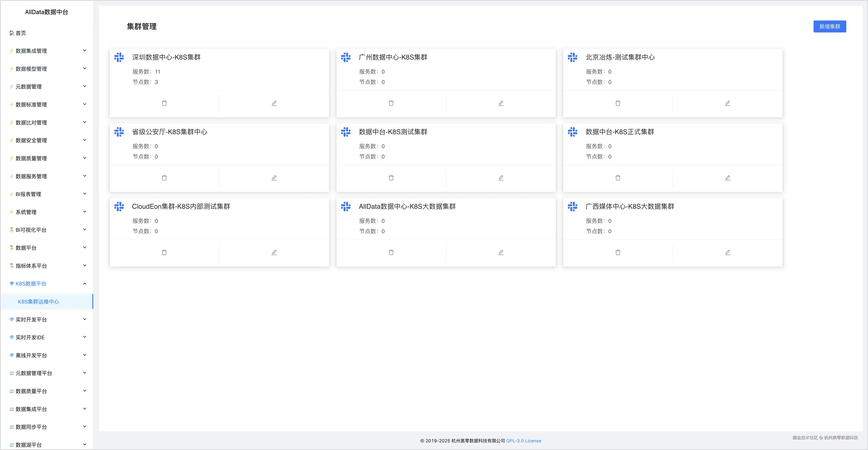Edit the 广西媒体中心-K8S大数据集群 cluster
Image resolution: width=868 pixels, height=450 pixels.
click(728, 252)
